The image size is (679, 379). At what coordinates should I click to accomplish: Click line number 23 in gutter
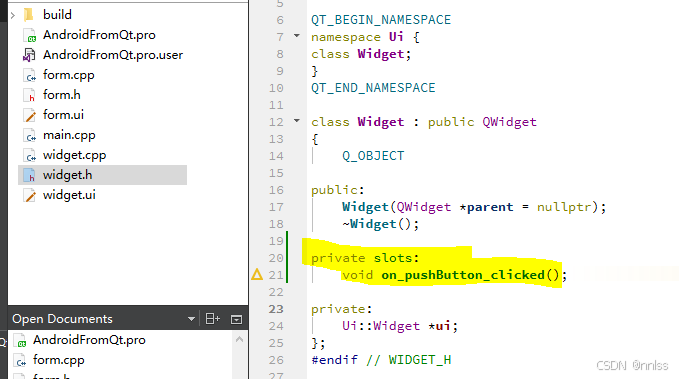pos(276,309)
